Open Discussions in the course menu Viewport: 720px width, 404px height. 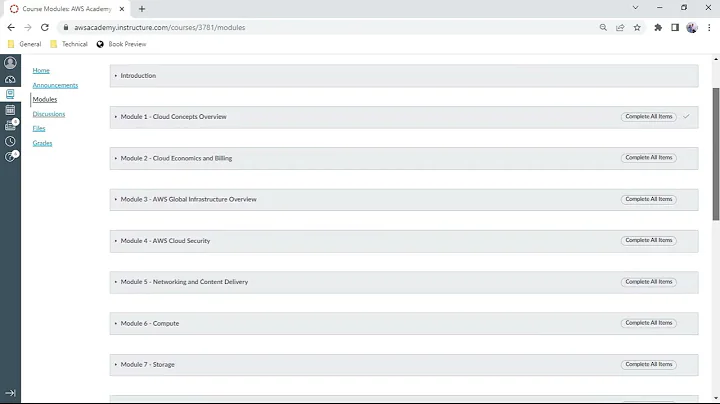pyautogui.click(x=49, y=114)
